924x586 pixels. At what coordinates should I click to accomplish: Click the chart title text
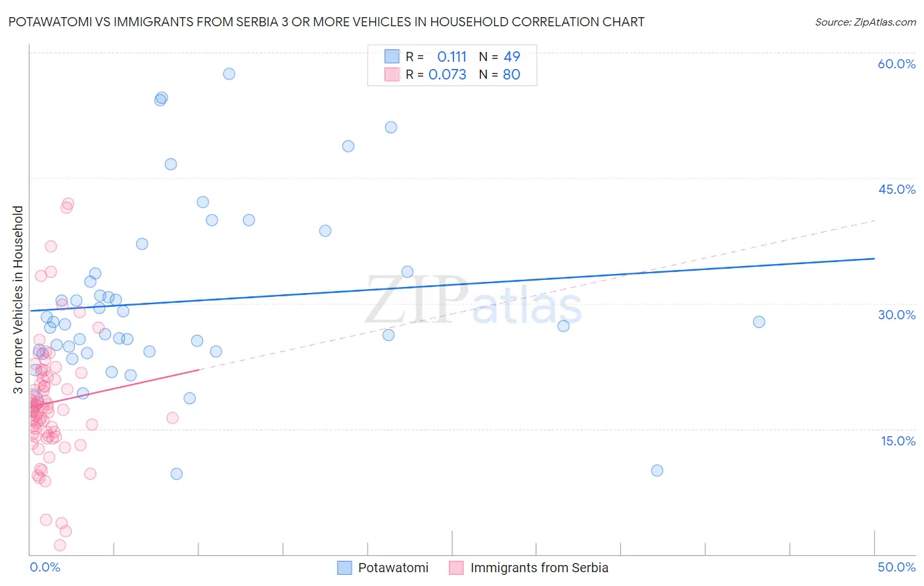(327, 22)
